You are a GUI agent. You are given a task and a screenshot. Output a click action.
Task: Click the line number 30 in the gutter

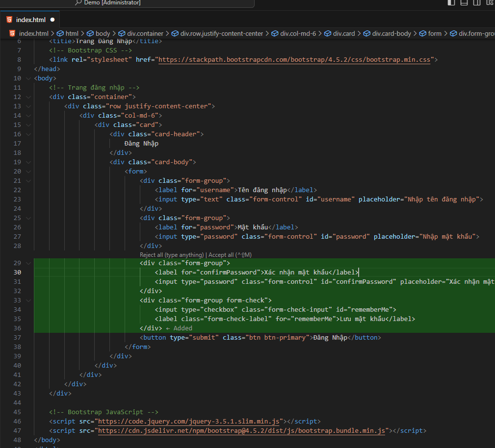(17, 273)
